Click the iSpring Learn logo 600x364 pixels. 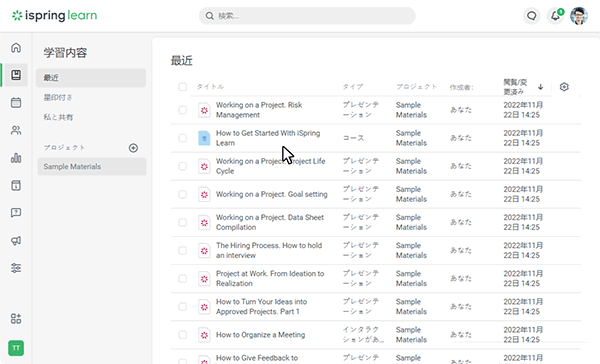(x=54, y=15)
